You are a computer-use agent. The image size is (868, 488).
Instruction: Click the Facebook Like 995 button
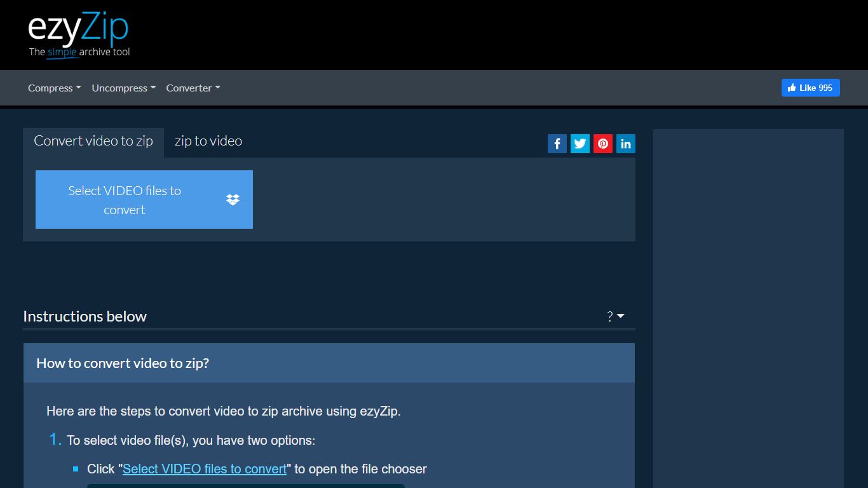[x=811, y=88]
